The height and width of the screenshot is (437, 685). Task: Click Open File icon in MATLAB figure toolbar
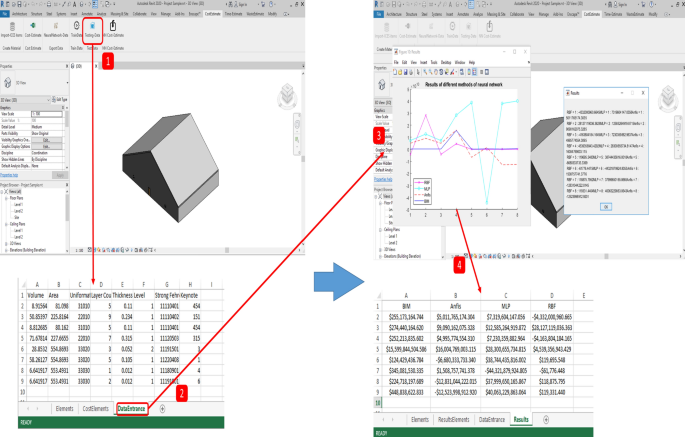coord(400,72)
